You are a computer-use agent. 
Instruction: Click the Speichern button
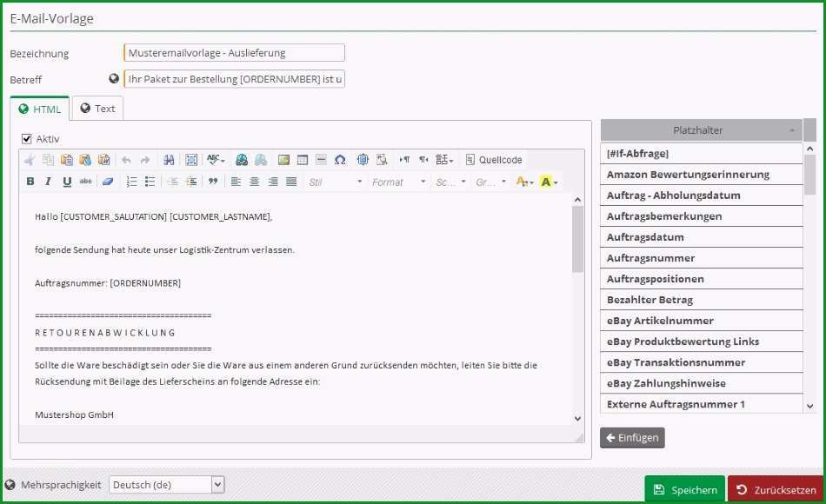click(685, 489)
